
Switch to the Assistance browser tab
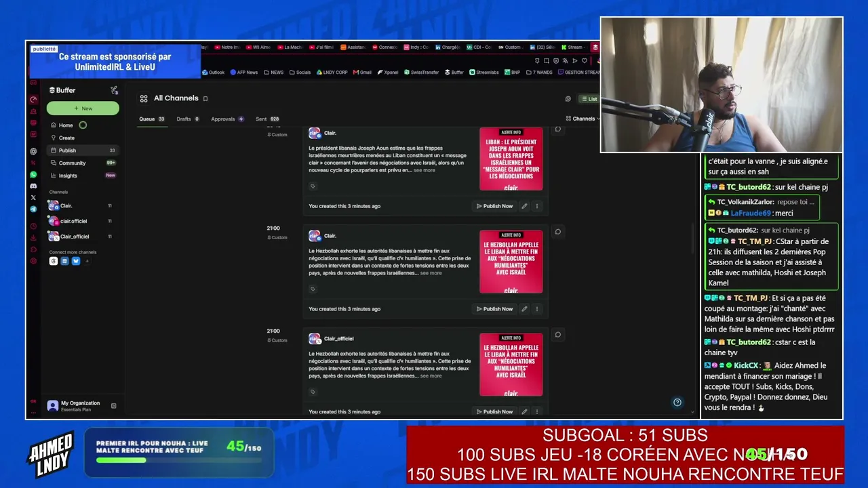click(353, 47)
